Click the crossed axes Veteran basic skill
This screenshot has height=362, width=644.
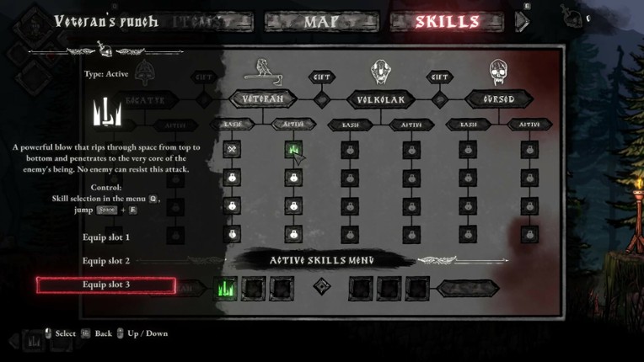(232, 151)
